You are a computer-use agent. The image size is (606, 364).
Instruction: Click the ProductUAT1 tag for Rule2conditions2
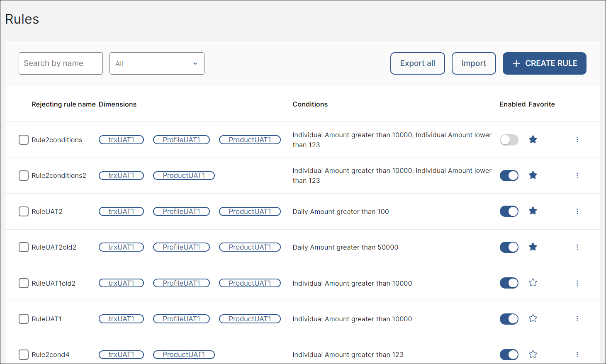click(184, 176)
